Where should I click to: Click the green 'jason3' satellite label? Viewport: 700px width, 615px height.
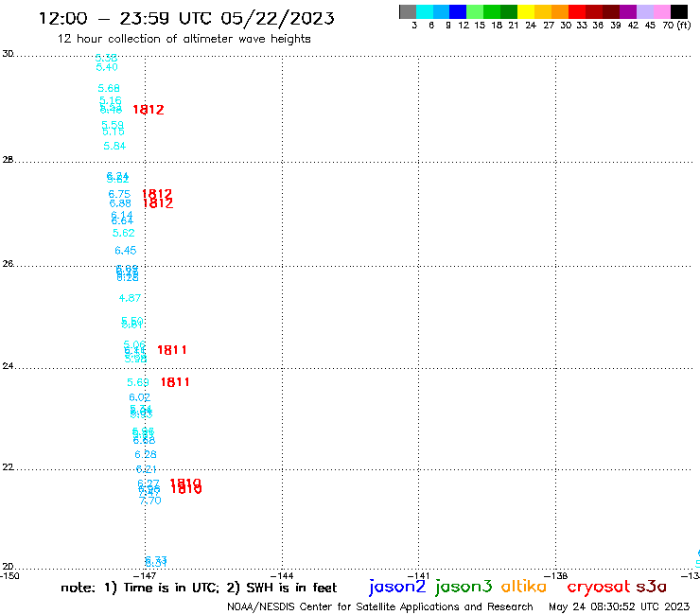pyautogui.click(x=464, y=587)
